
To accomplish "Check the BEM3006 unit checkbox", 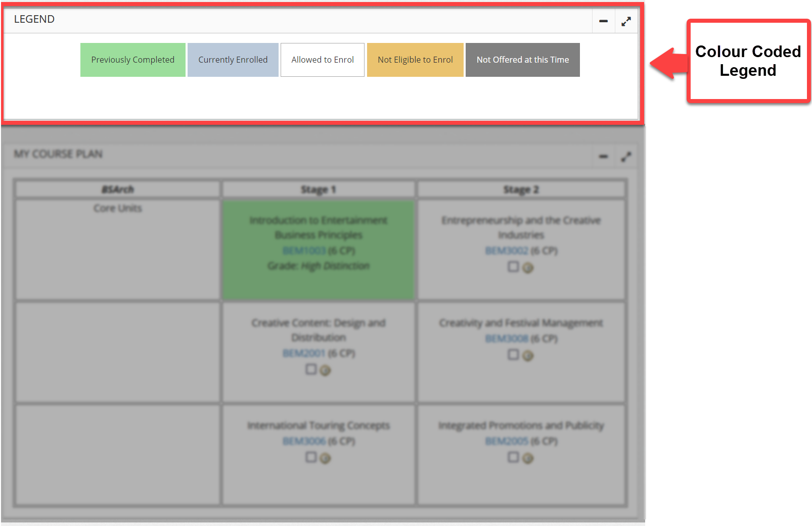I will click(x=311, y=457).
